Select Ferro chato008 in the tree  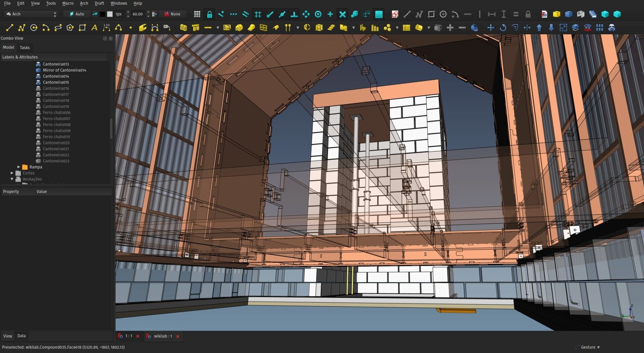(56, 124)
